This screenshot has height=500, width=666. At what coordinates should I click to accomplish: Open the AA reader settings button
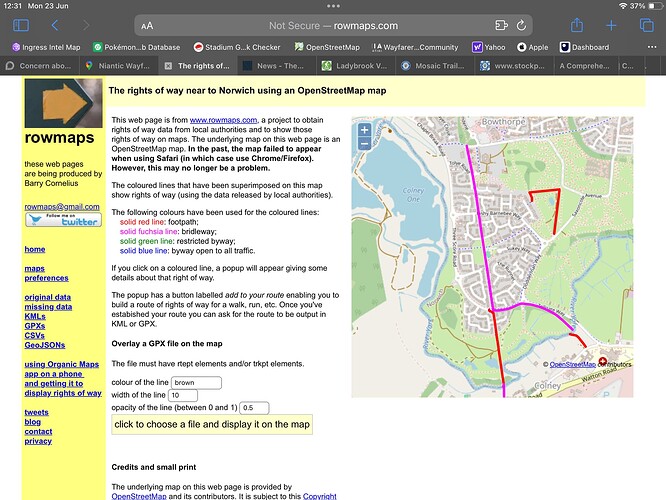[147, 26]
